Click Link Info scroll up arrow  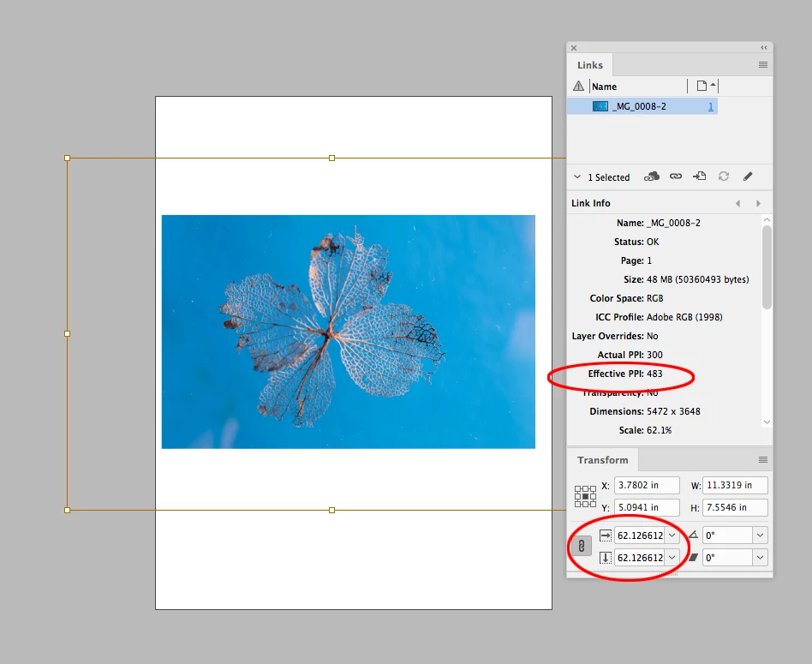click(x=767, y=220)
